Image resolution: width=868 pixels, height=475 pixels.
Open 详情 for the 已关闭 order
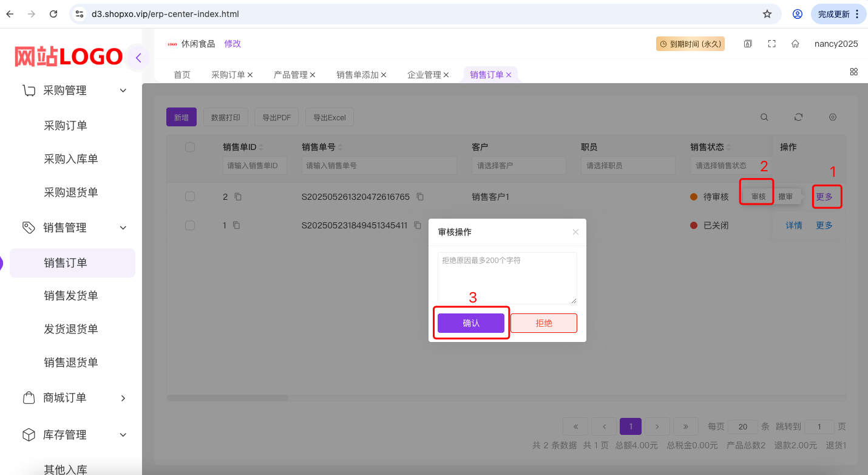(x=794, y=225)
